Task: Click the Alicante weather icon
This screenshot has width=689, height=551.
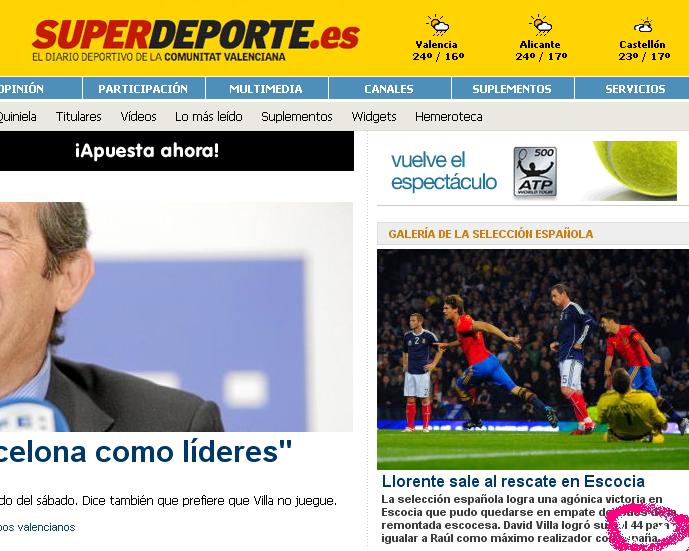Action: [540, 25]
